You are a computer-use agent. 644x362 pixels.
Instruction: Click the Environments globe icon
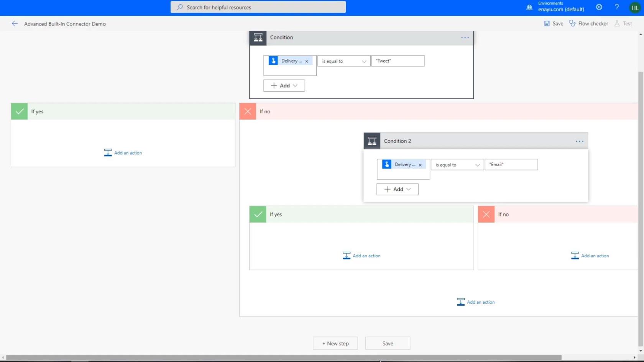(x=529, y=7)
